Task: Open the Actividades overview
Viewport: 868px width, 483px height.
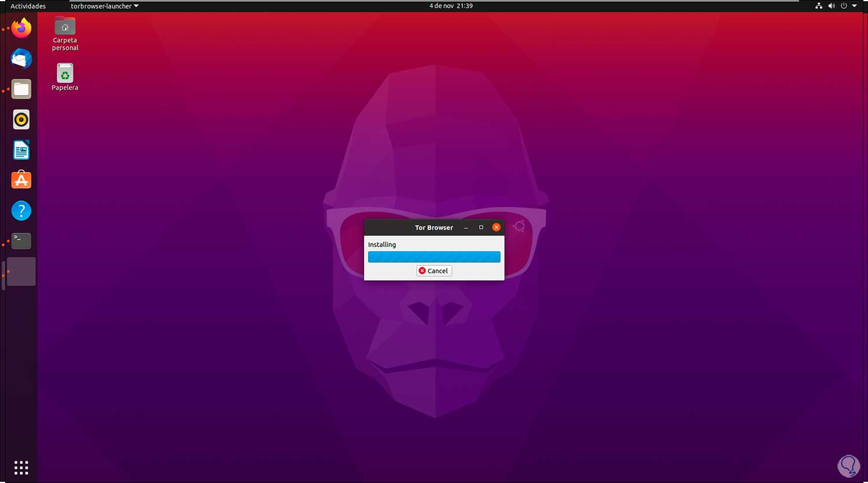Action: click(x=28, y=6)
